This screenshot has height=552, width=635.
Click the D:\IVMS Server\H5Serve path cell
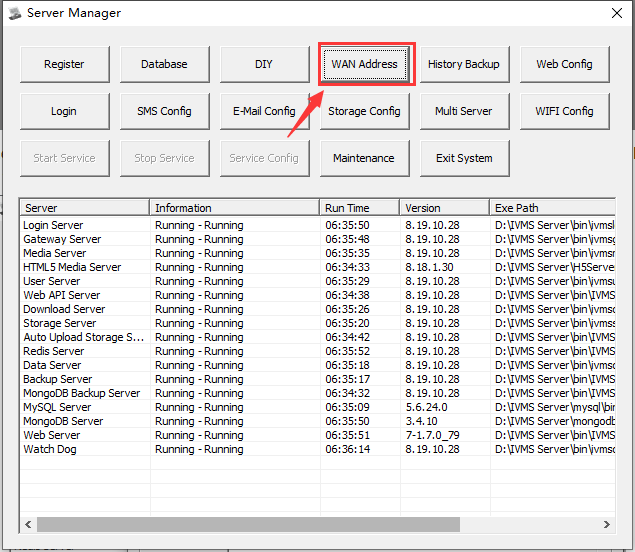(555, 267)
